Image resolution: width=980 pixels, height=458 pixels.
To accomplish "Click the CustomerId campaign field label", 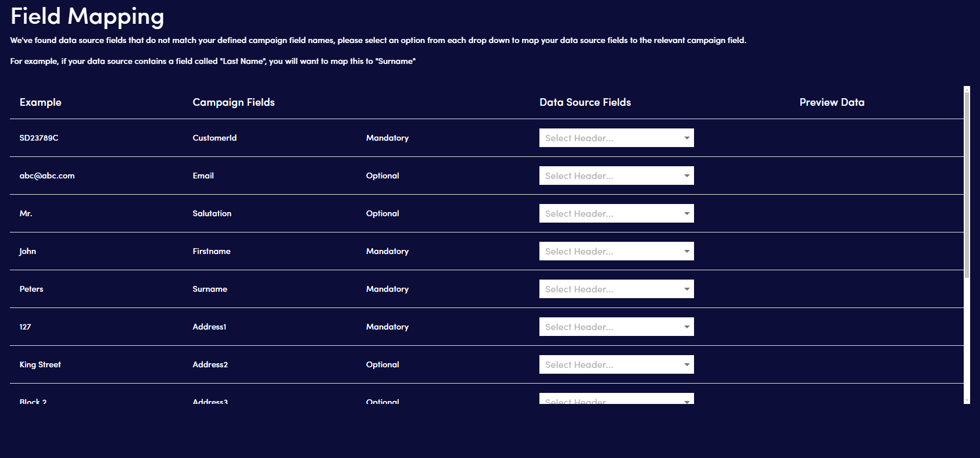I will 214,138.
